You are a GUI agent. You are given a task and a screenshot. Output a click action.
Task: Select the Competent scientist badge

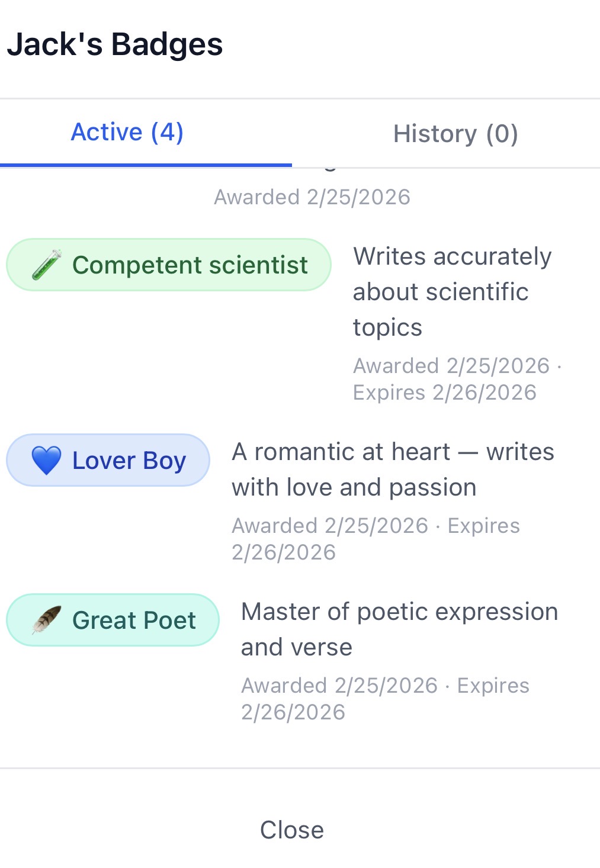(168, 265)
